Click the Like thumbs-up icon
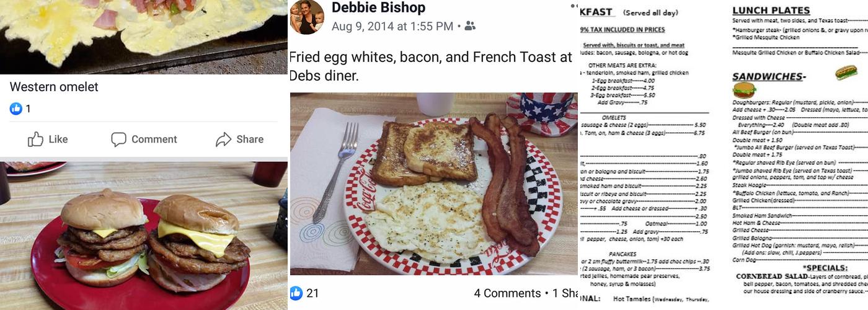The height and width of the screenshot is (310, 868). coord(35,139)
